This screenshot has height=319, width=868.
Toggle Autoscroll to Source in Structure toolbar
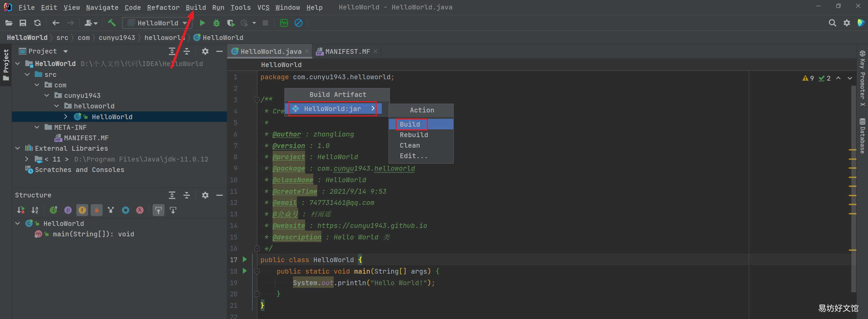tap(158, 210)
